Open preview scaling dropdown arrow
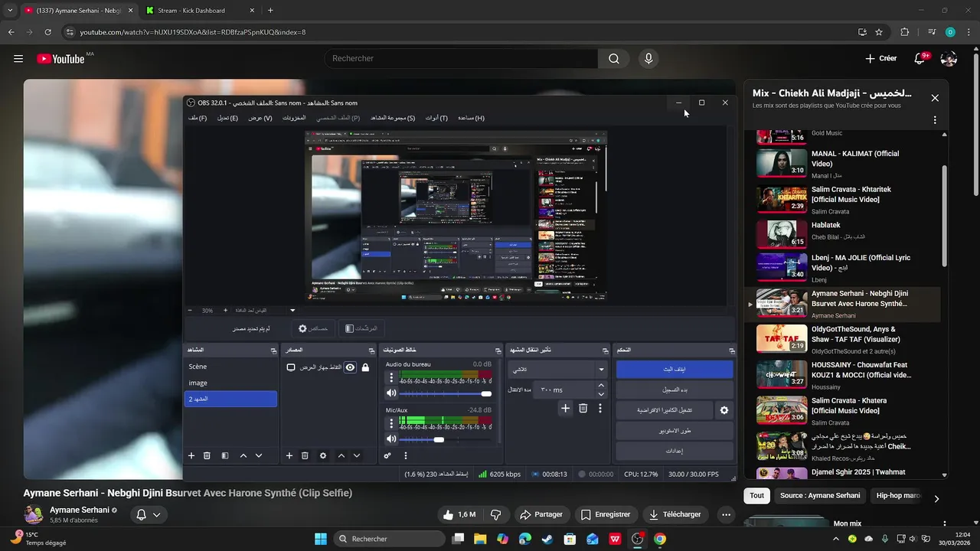The height and width of the screenshot is (551, 980). [x=292, y=311]
